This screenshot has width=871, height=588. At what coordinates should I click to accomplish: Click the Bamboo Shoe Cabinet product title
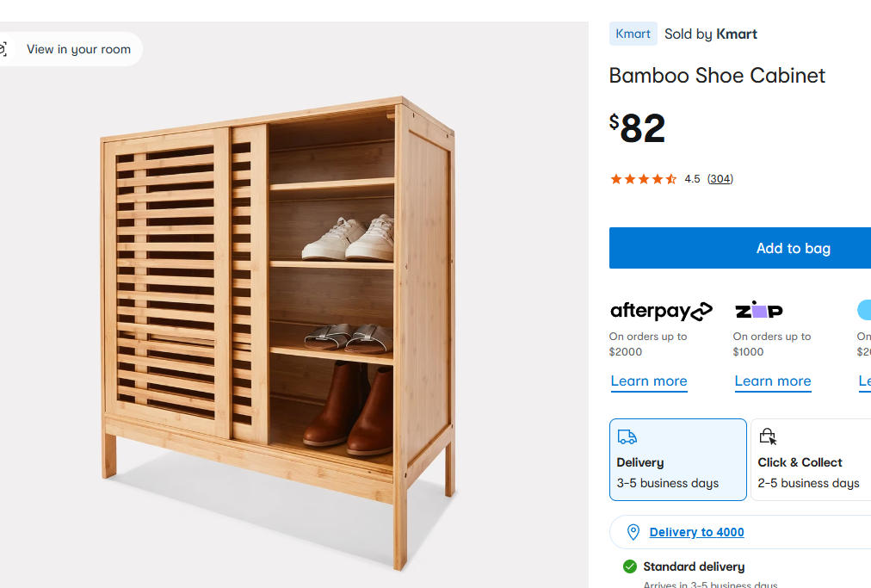tap(717, 76)
